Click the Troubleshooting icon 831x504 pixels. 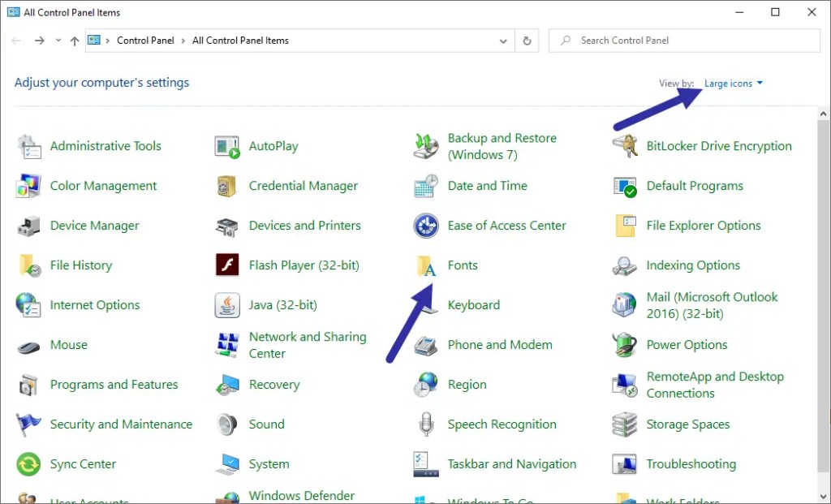tap(625, 464)
